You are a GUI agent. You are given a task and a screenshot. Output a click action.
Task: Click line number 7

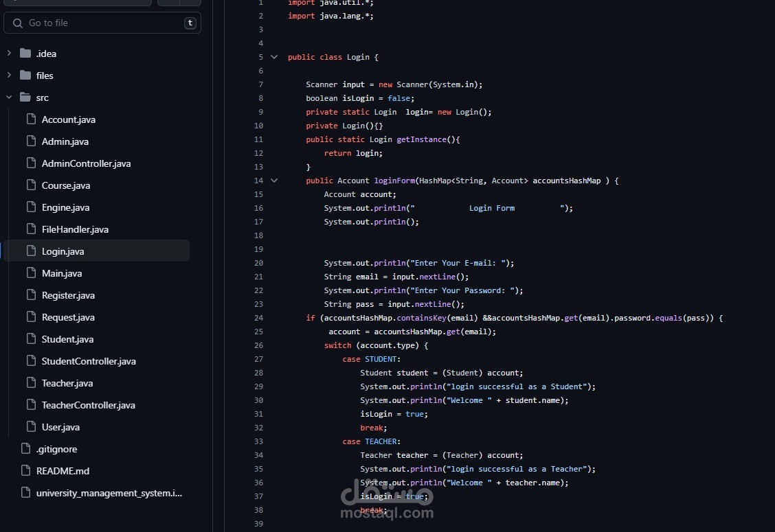tap(260, 84)
